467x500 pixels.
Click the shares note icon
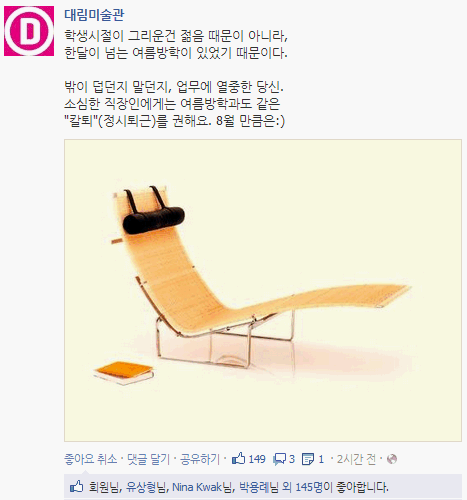pos(308,459)
